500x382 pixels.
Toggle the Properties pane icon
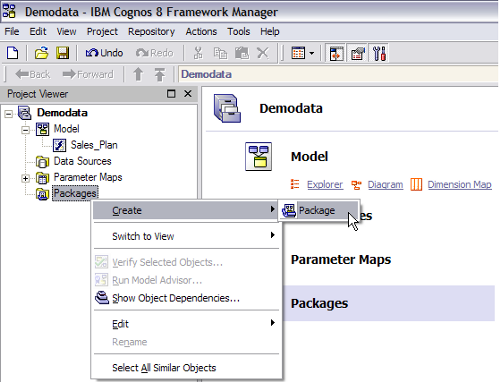click(357, 53)
